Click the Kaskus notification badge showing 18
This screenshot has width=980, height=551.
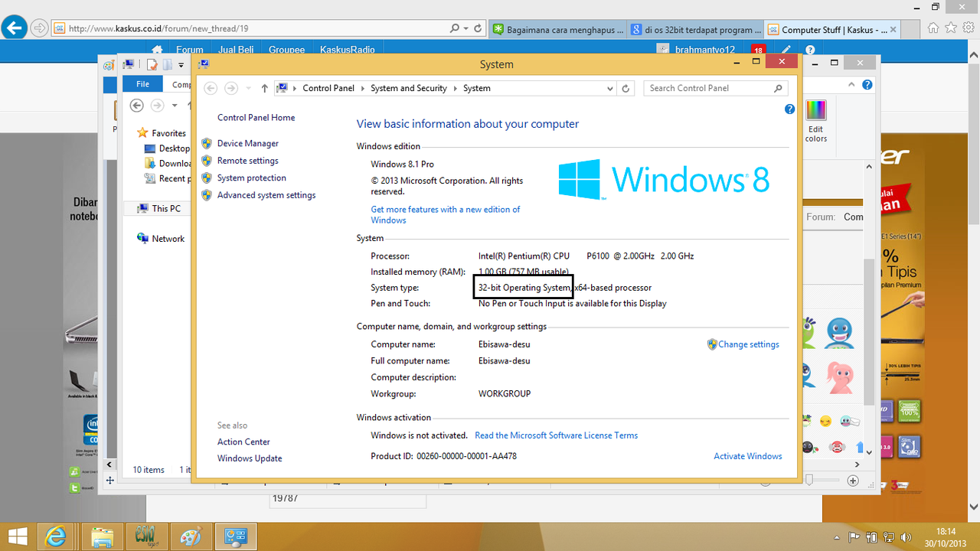(x=758, y=51)
